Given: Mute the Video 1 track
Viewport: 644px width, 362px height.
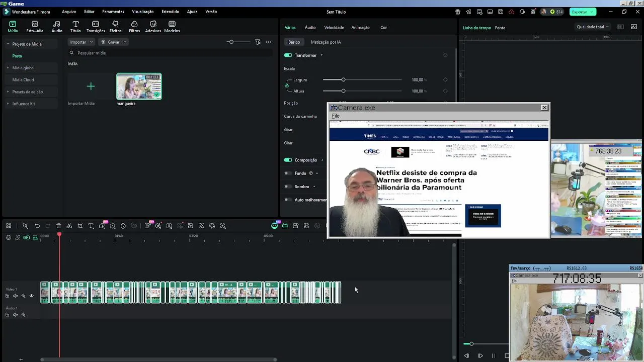Looking at the screenshot, I should coord(15,296).
